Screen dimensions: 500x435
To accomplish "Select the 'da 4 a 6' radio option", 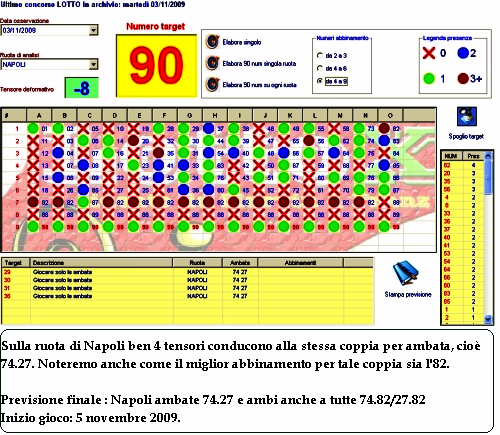I will (320, 68).
